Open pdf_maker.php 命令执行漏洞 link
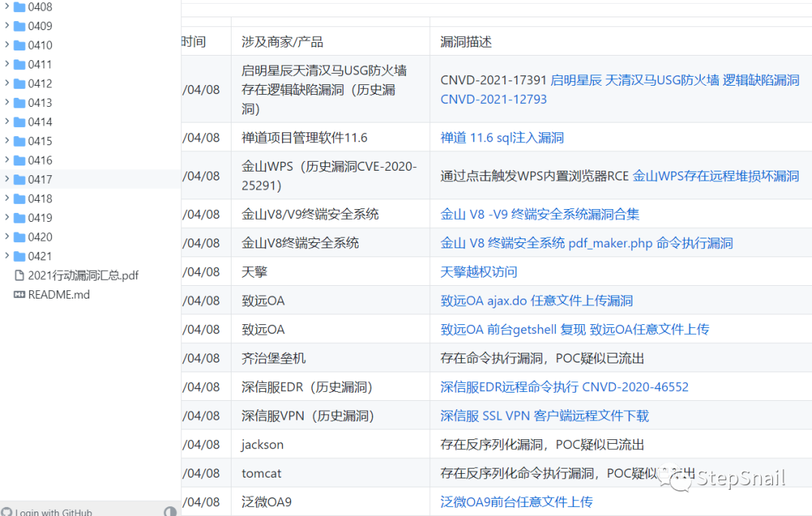812x516 pixels. point(650,243)
